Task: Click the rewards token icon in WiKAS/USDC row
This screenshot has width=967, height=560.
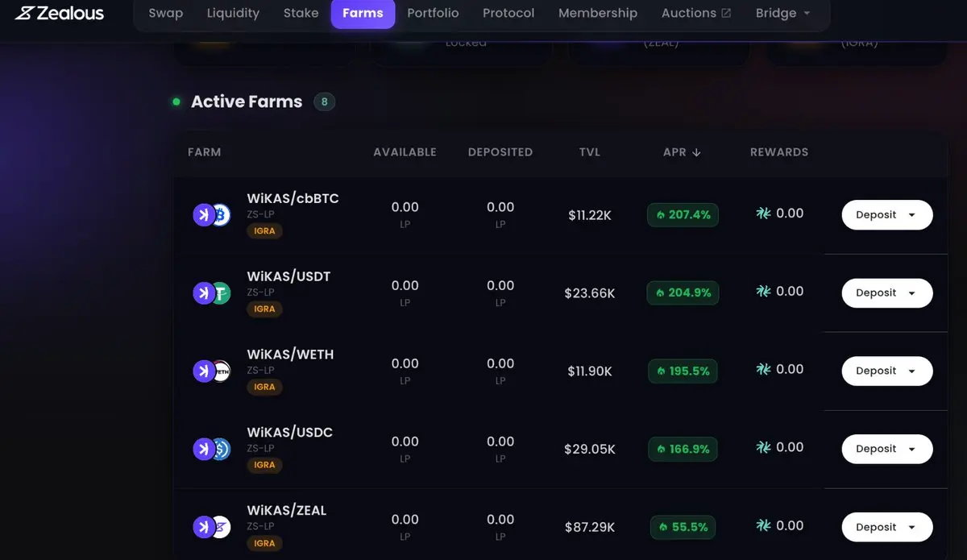Action: pos(764,448)
